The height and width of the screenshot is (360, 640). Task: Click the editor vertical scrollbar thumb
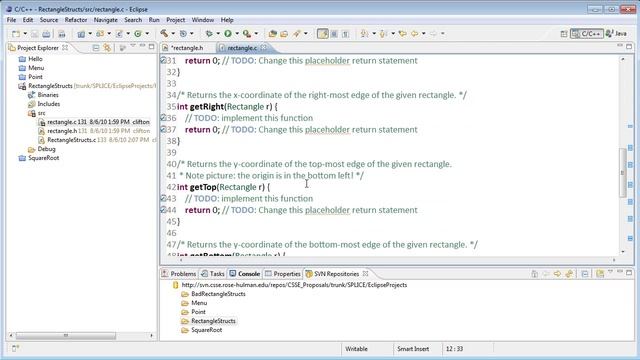[623, 172]
